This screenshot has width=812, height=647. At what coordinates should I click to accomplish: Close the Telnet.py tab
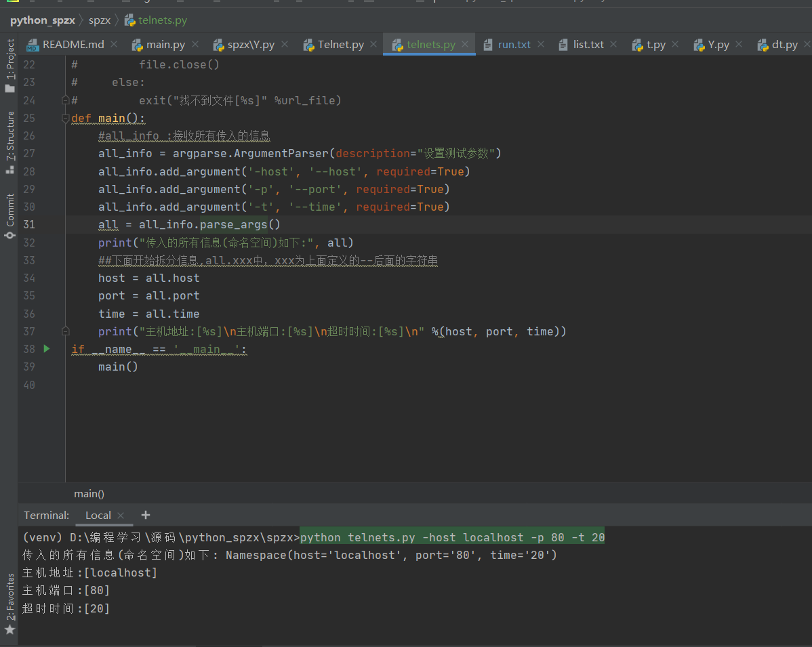click(373, 45)
